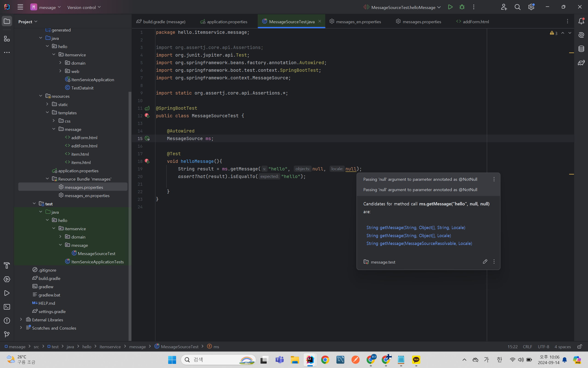Click the Windows taskbar search field

pyautogui.click(x=218, y=359)
